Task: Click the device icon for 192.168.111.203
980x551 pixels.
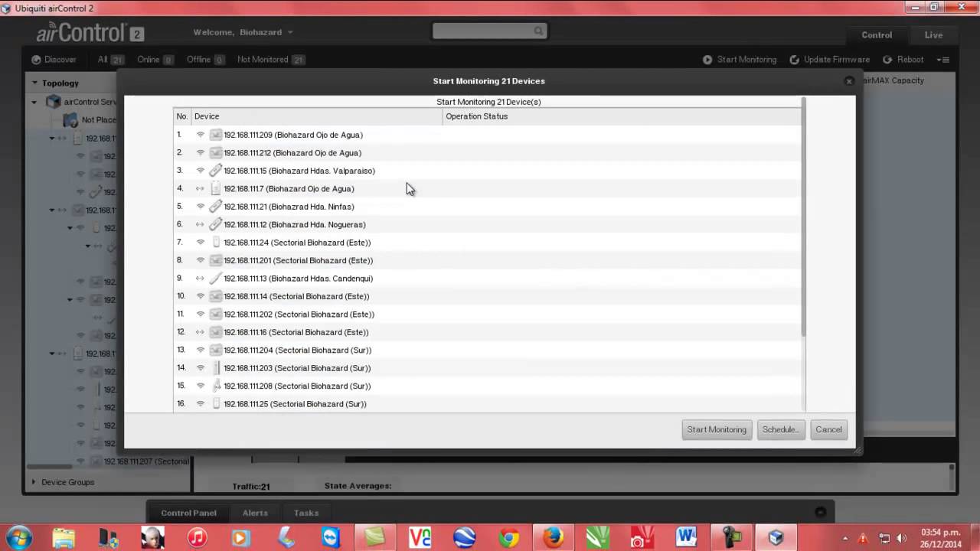Action: [x=217, y=368]
